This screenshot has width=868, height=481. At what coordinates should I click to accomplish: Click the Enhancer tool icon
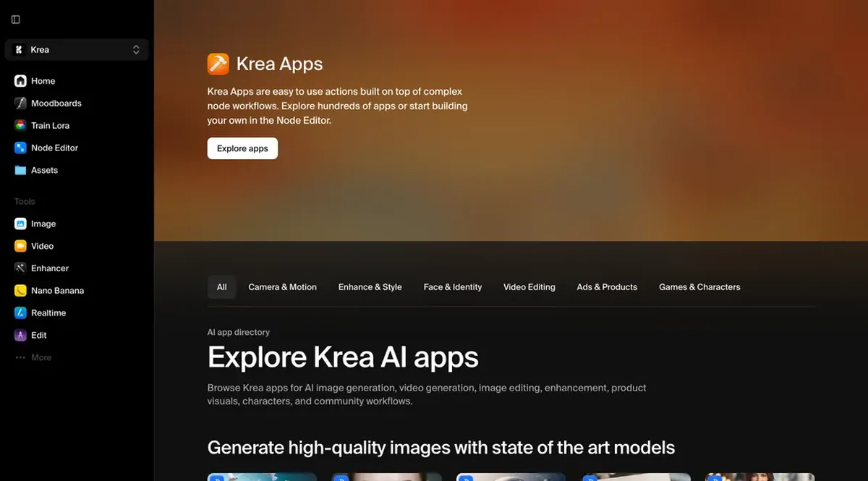[20, 268]
